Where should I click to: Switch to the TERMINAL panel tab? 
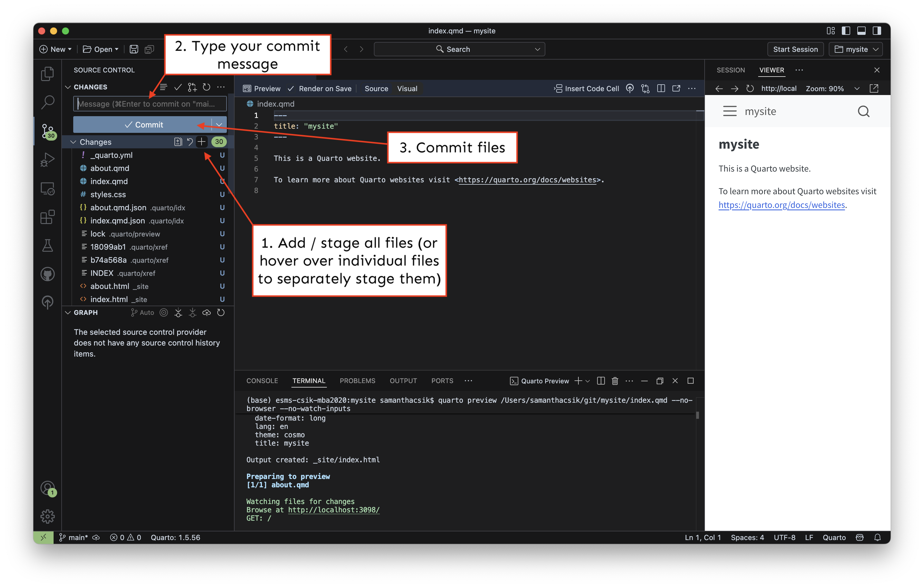pos(308,381)
